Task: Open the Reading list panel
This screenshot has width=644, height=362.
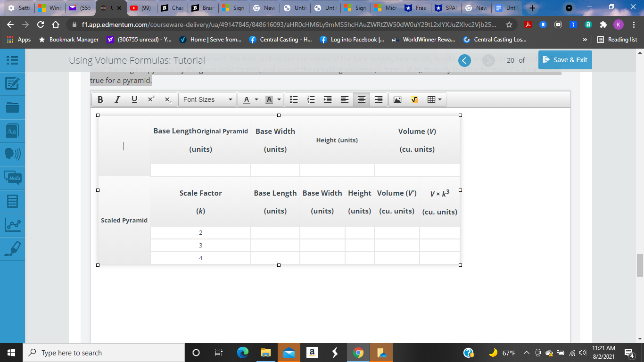Action: tap(617, 40)
